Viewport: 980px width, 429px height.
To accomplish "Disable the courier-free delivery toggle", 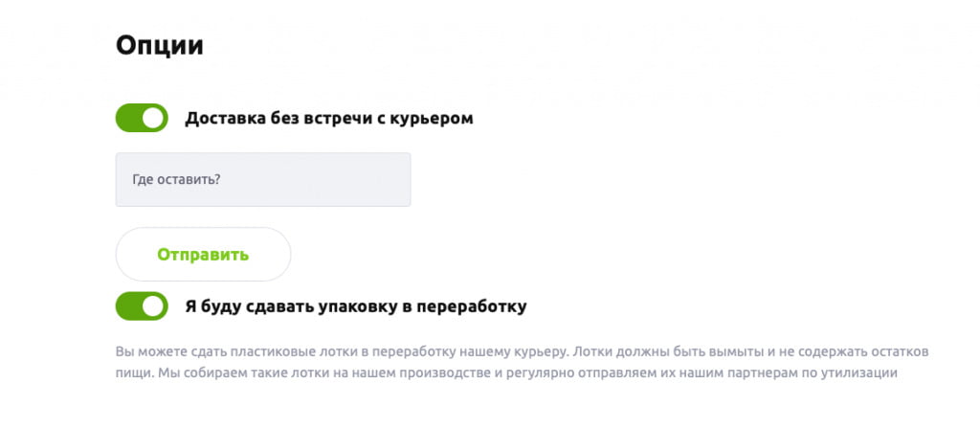I will [142, 119].
